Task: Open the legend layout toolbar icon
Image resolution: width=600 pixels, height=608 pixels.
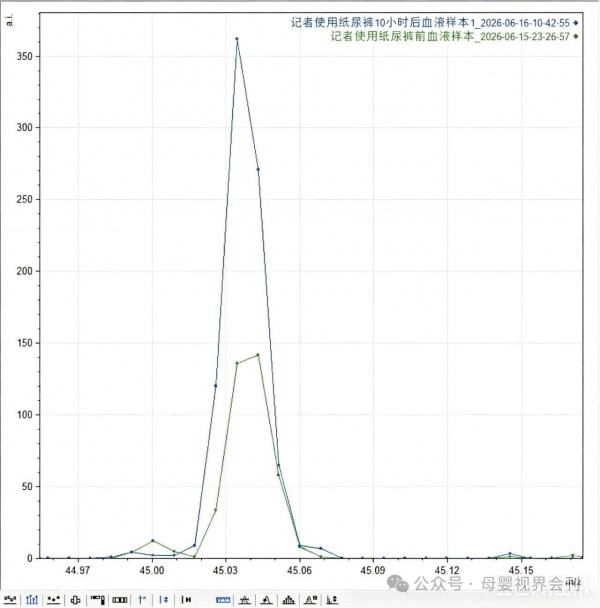Action: pos(97,600)
